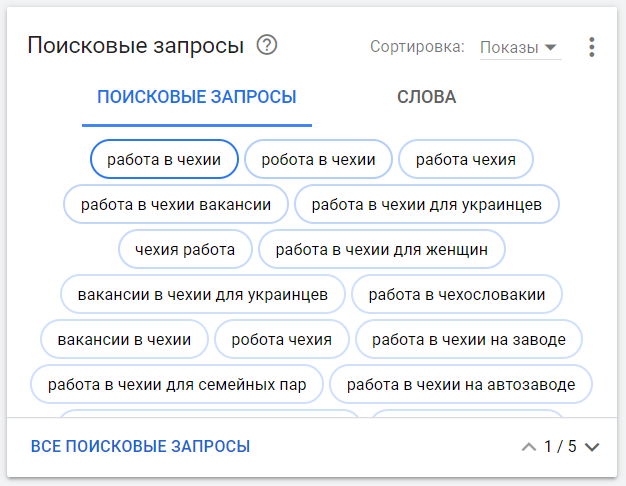Select 'работа в чехии на автозаводе' chip
626x486 pixels.
pyautogui.click(x=461, y=385)
